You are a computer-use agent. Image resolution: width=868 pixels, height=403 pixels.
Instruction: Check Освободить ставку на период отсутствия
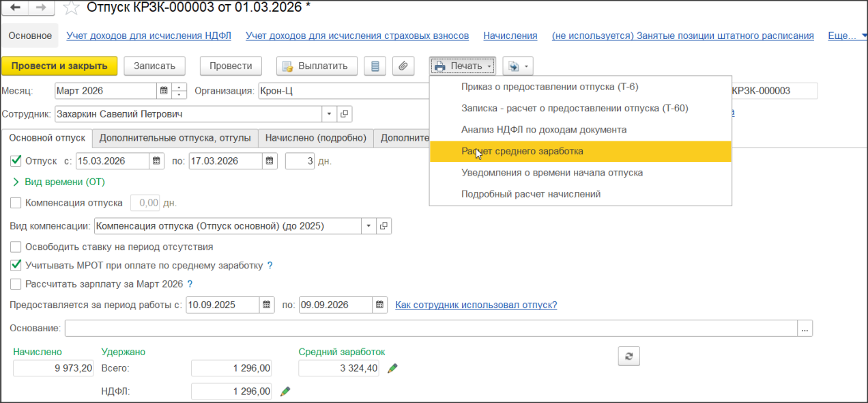[16, 247]
